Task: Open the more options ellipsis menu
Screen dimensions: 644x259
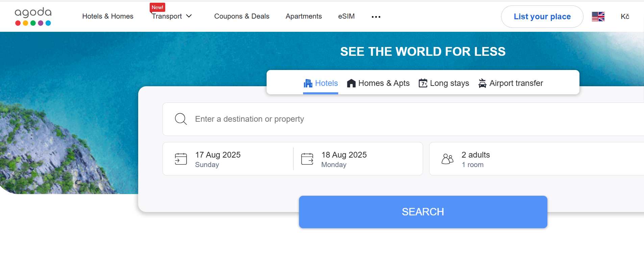Action: [x=376, y=17]
